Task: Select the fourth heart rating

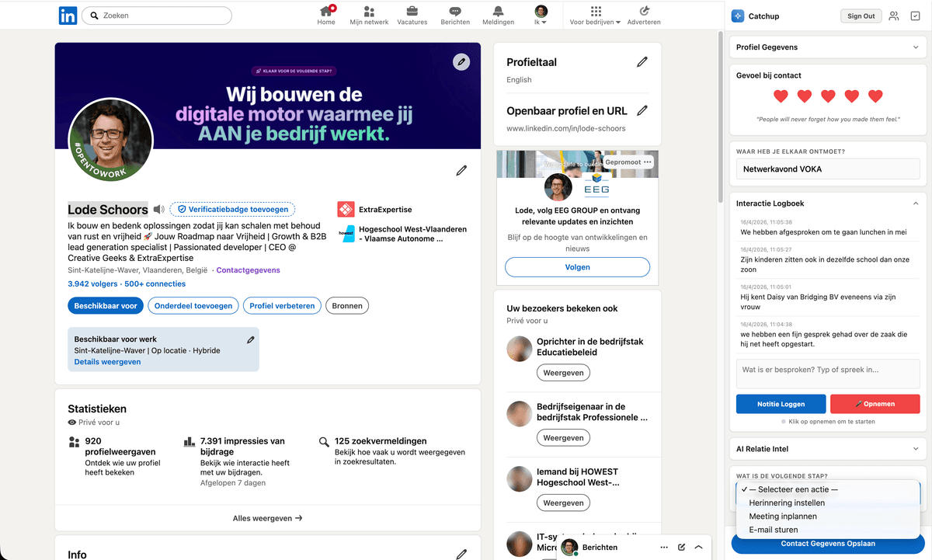Action: pos(852,96)
